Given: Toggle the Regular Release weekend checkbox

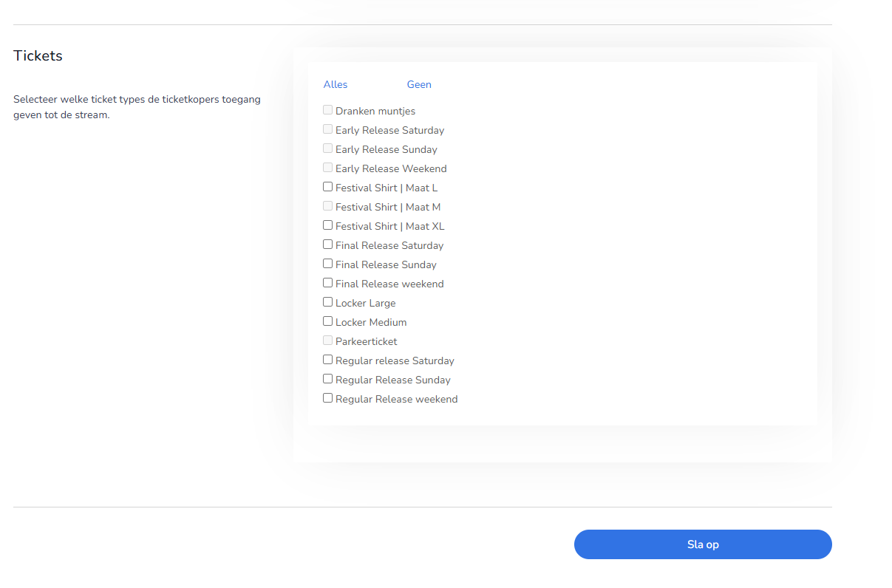Looking at the screenshot, I should [x=328, y=398].
